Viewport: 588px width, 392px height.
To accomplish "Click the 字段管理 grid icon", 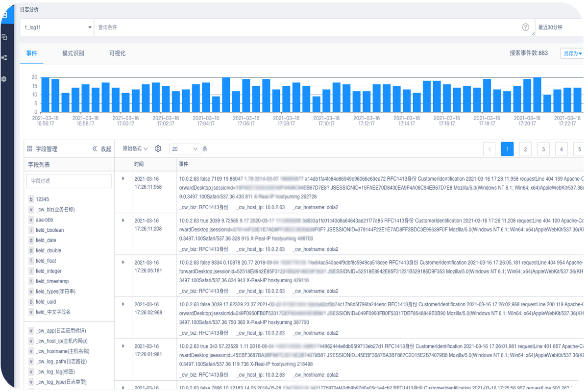I will (x=30, y=149).
